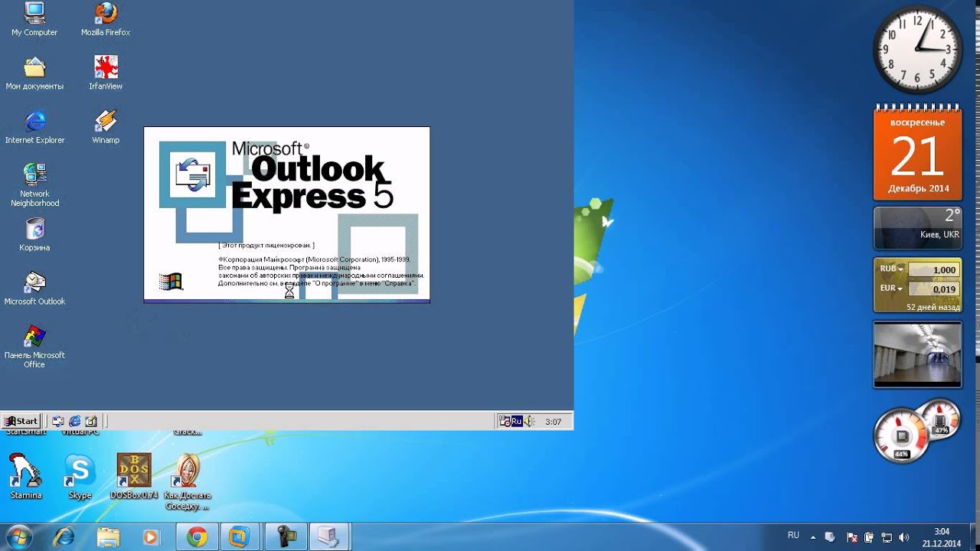Click the task scheduler icon in the virtual tray
Screen dimensions: 980x551
click(505, 421)
